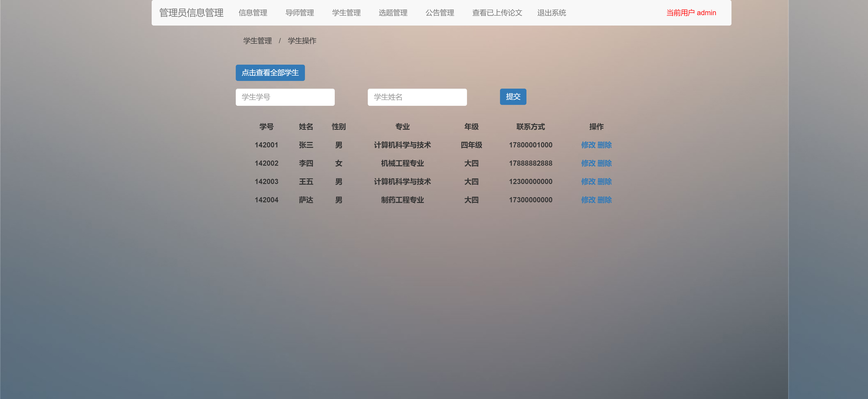Open the 公告管理 menu item
Screen dimensions: 868x399
tap(440, 13)
